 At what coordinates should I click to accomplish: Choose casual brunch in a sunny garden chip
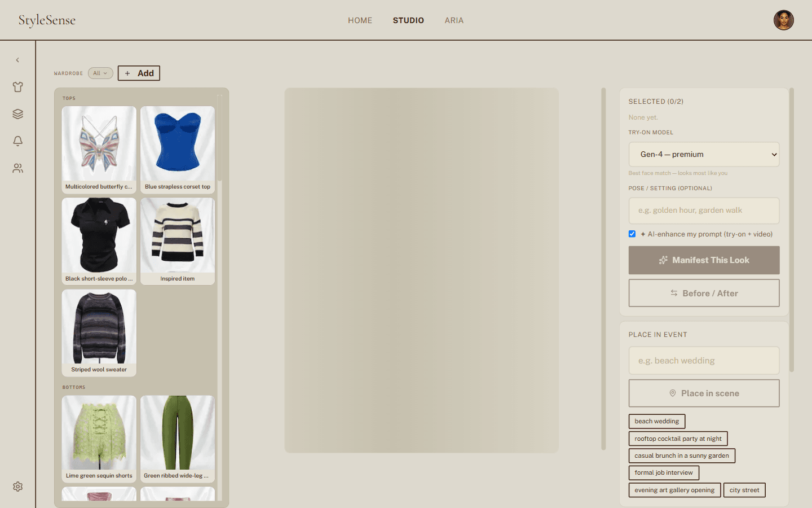coord(682,456)
